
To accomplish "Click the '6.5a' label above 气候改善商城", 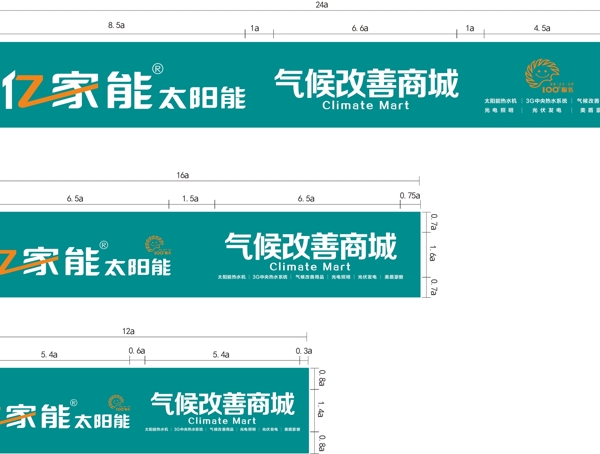I will (306, 199).
